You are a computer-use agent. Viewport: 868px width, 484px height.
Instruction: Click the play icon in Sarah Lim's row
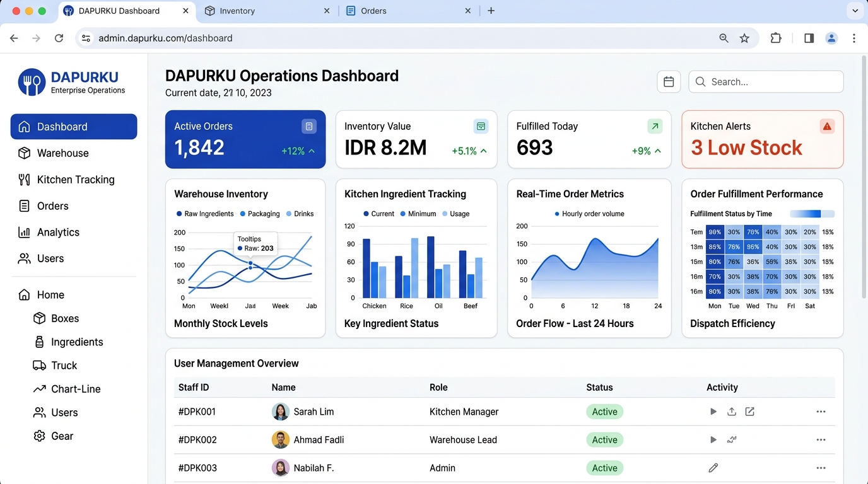713,412
